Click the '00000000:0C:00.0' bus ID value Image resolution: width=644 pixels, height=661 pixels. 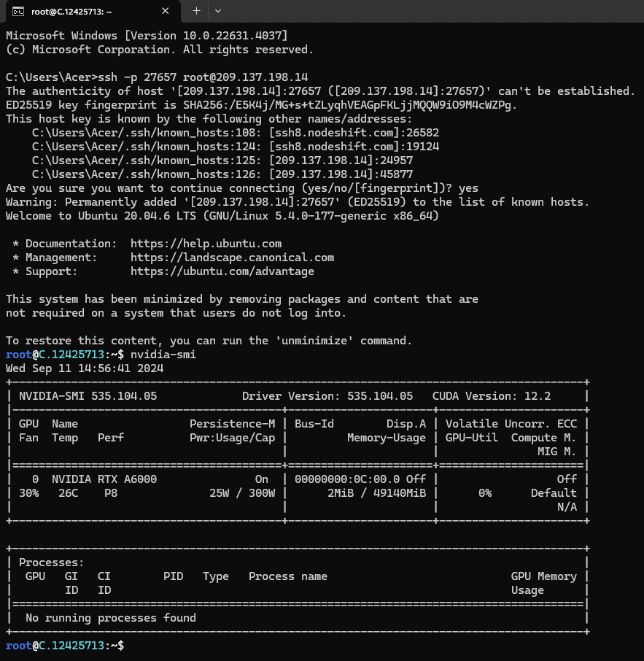(x=347, y=479)
